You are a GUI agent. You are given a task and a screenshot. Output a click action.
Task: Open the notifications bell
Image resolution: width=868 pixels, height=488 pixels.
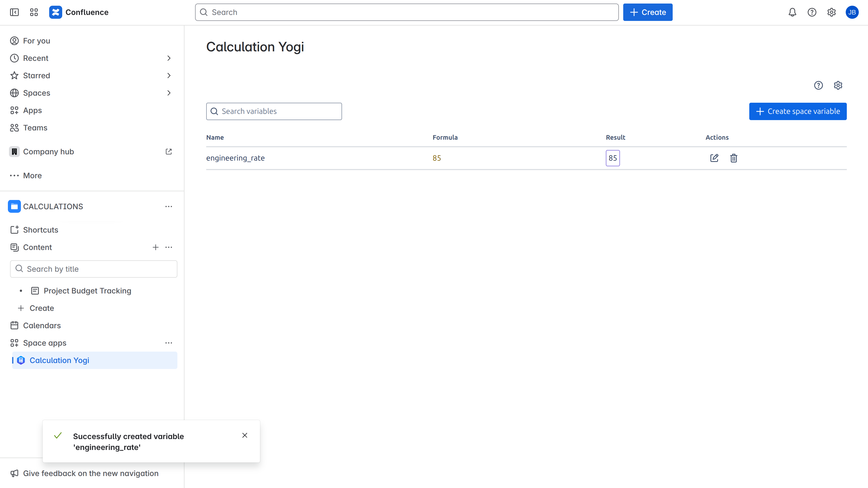point(792,12)
